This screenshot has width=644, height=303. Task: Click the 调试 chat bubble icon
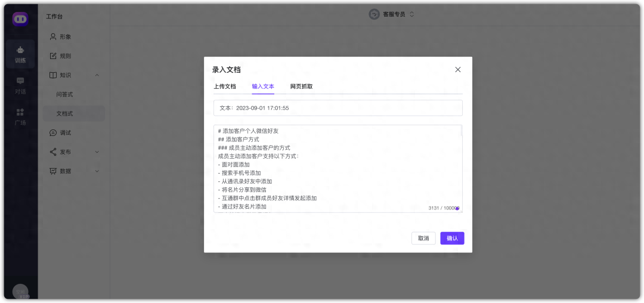(53, 132)
